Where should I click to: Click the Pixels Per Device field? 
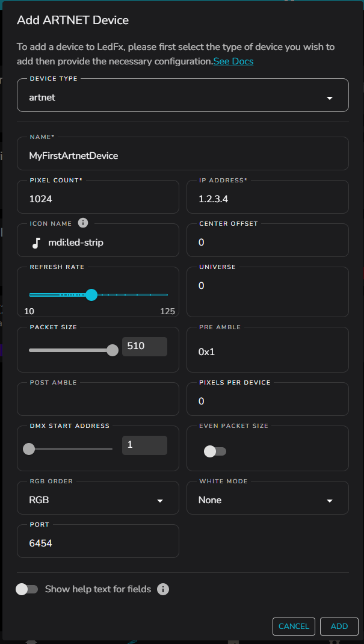tap(268, 399)
